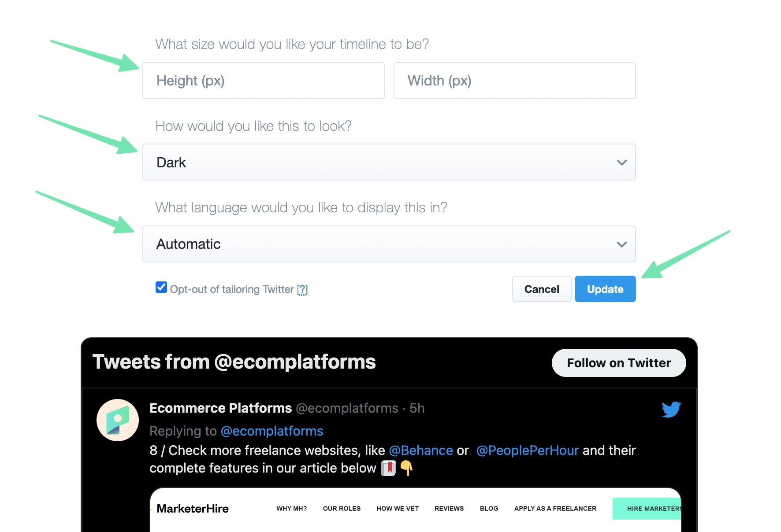
Task: Toggle Opt-out of tailoring Twitter checkbox
Action: point(161,288)
